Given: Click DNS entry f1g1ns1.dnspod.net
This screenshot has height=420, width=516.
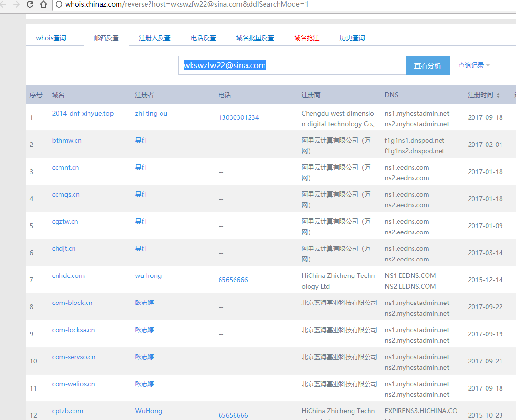Looking at the screenshot, I should pos(414,140).
